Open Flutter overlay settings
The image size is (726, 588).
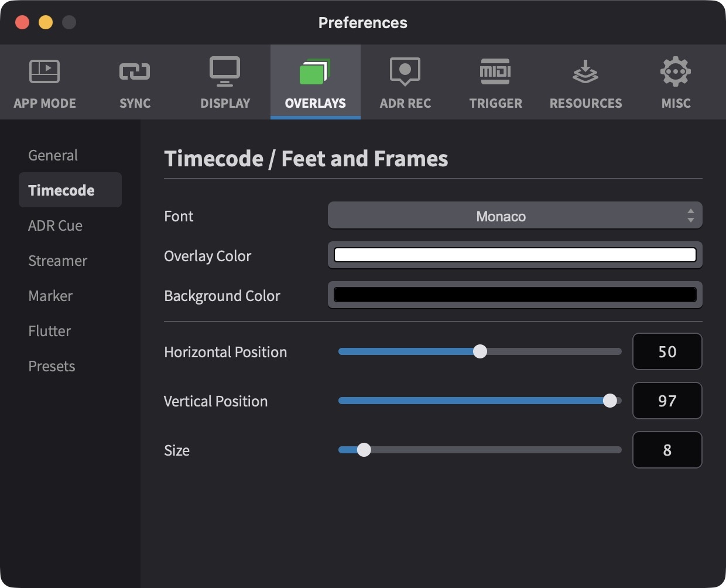click(70, 331)
